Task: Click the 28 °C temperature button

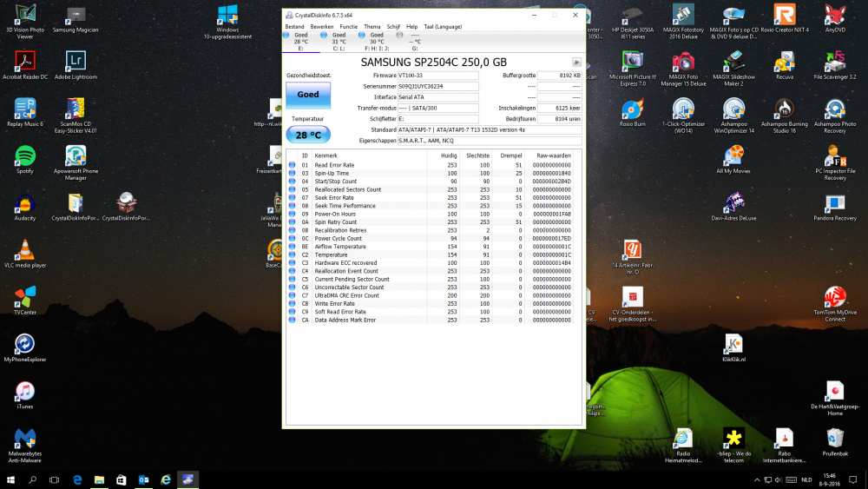Action: 308,135
